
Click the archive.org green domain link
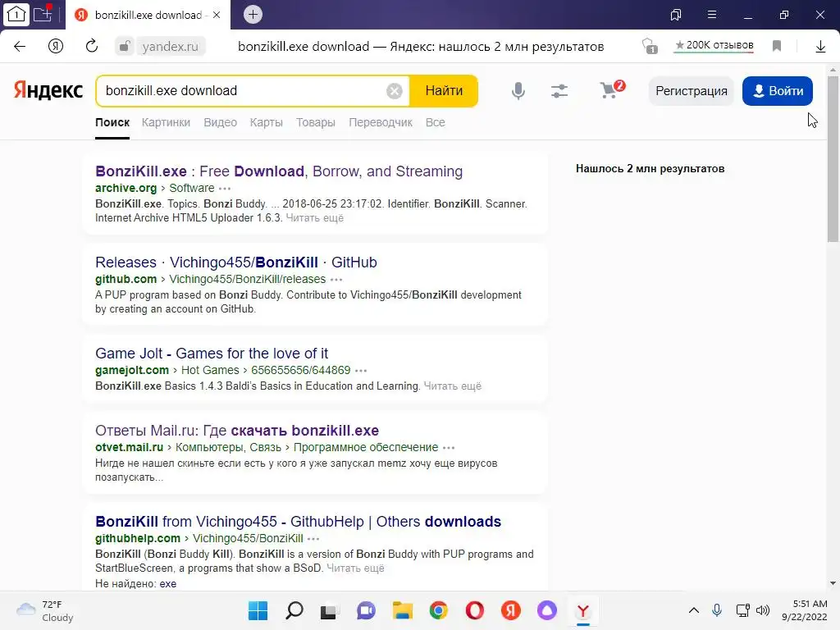pyautogui.click(x=126, y=188)
